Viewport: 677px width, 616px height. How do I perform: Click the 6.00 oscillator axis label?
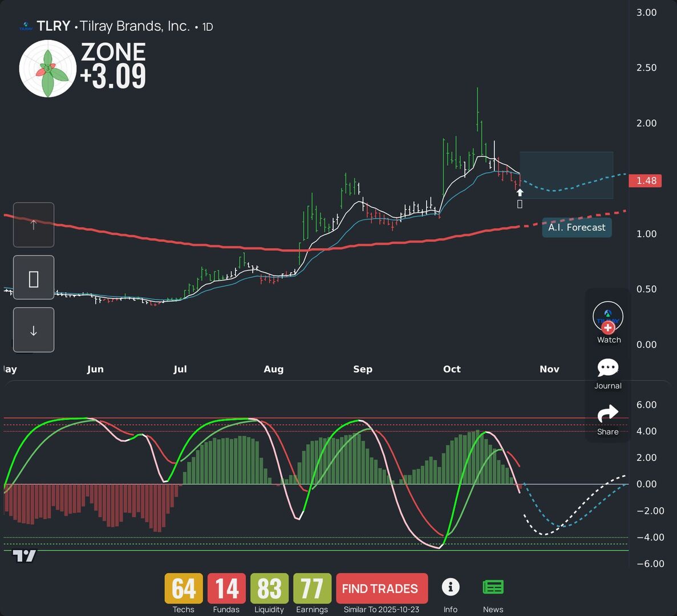coord(646,405)
